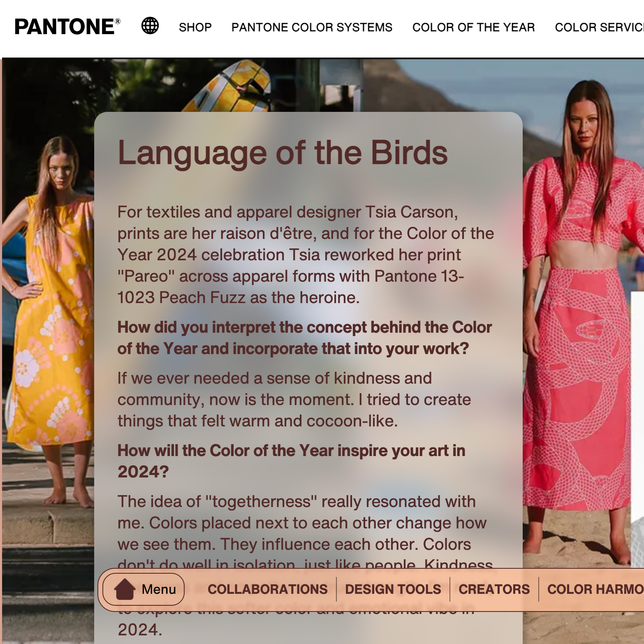Click the Menu button in bottom bar
The image size is (644, 644).
(x=143, y=589)
